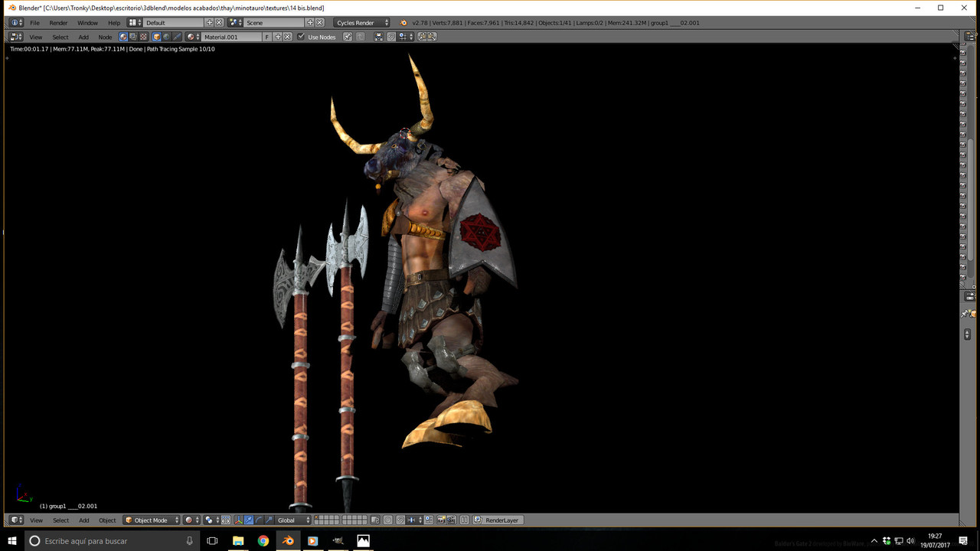Add new material with plus icon
The height and width of the screenshot is (551, 980).
[x=278, y=37]
